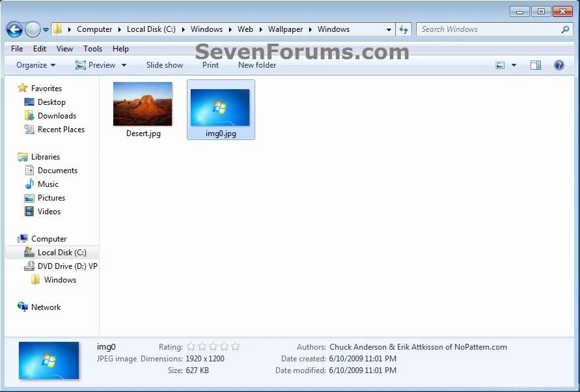This screenshot has width=580, height=392.
Task: Click the Size value 627 KB
Action: click(x=197, y=371)
